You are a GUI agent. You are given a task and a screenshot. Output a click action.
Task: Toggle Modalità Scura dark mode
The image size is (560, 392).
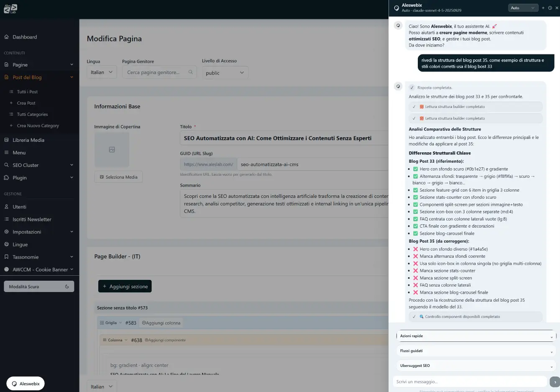(39, 287)
